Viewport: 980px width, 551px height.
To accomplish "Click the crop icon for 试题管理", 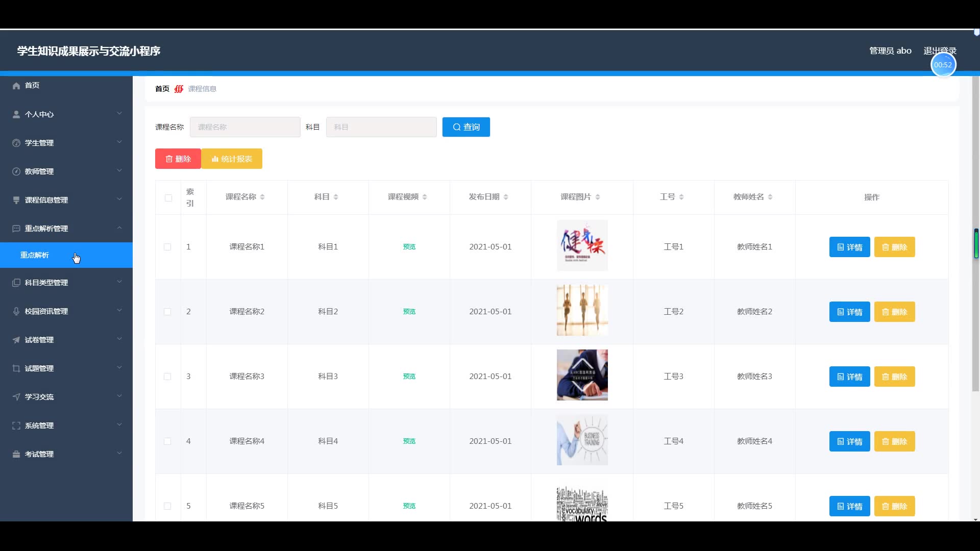I will tap(16, 368).
